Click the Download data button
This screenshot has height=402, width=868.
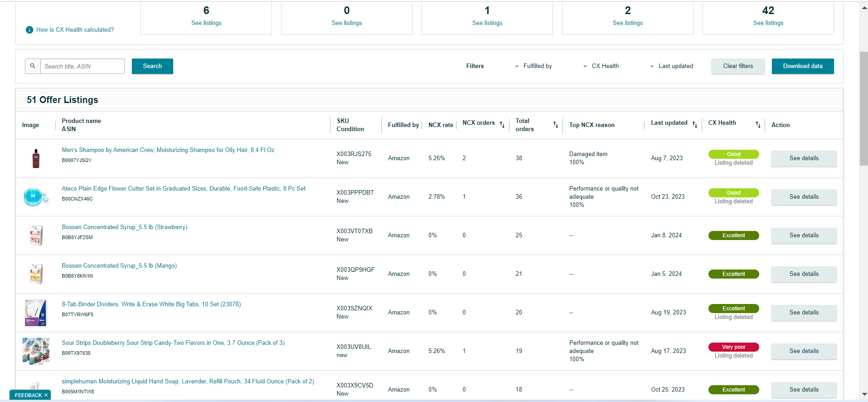[803, 66]
